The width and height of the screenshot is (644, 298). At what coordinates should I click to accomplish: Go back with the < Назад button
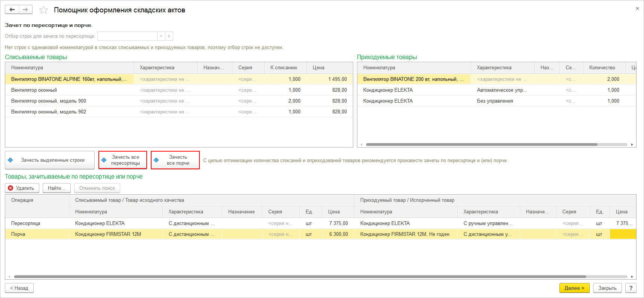pos(19,288)
